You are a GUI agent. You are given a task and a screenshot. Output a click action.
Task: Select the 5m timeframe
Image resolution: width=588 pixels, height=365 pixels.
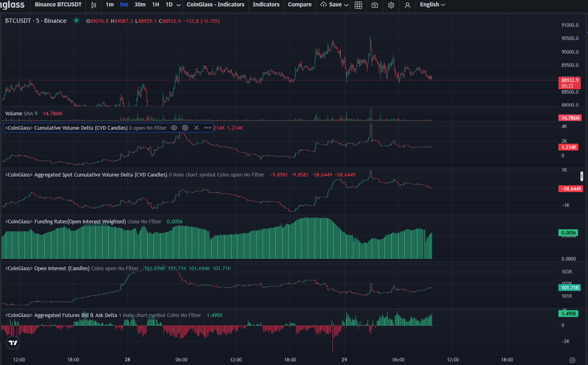point(124,4)
